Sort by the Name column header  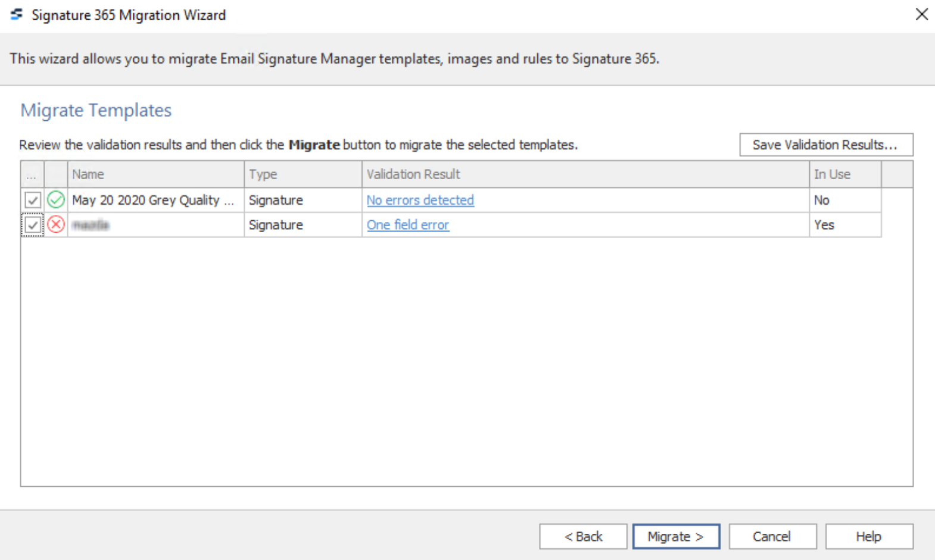coord(155,174)
